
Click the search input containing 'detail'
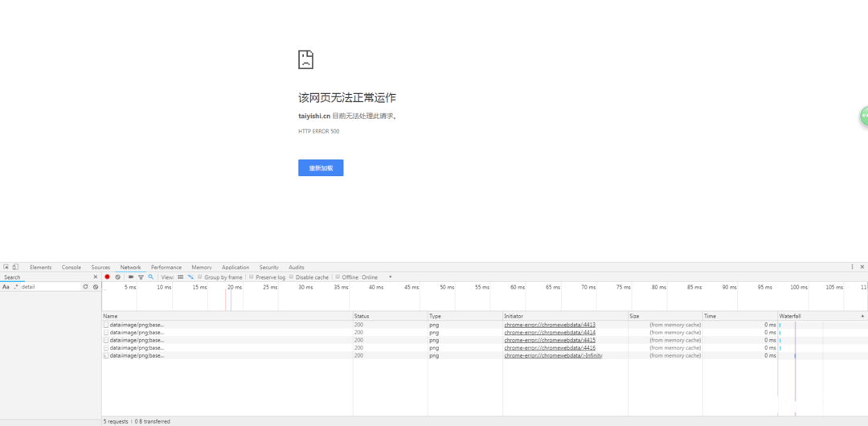(50, 287)
